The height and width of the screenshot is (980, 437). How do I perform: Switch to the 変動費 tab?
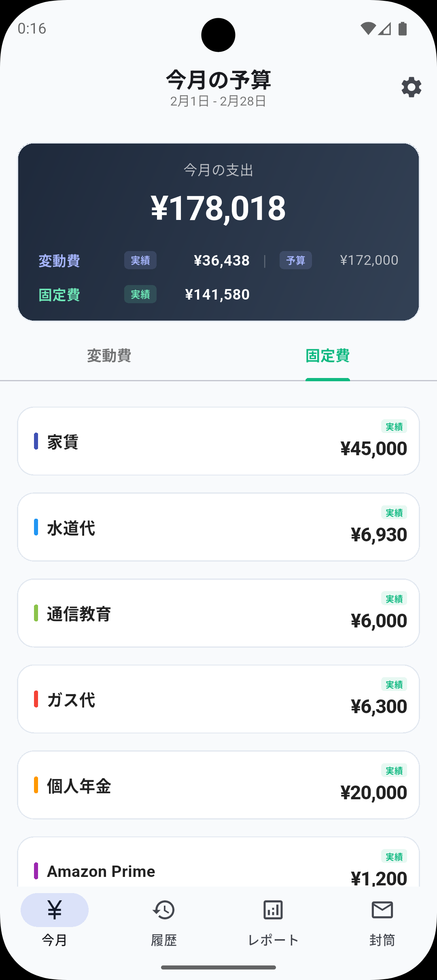[109, 356]
